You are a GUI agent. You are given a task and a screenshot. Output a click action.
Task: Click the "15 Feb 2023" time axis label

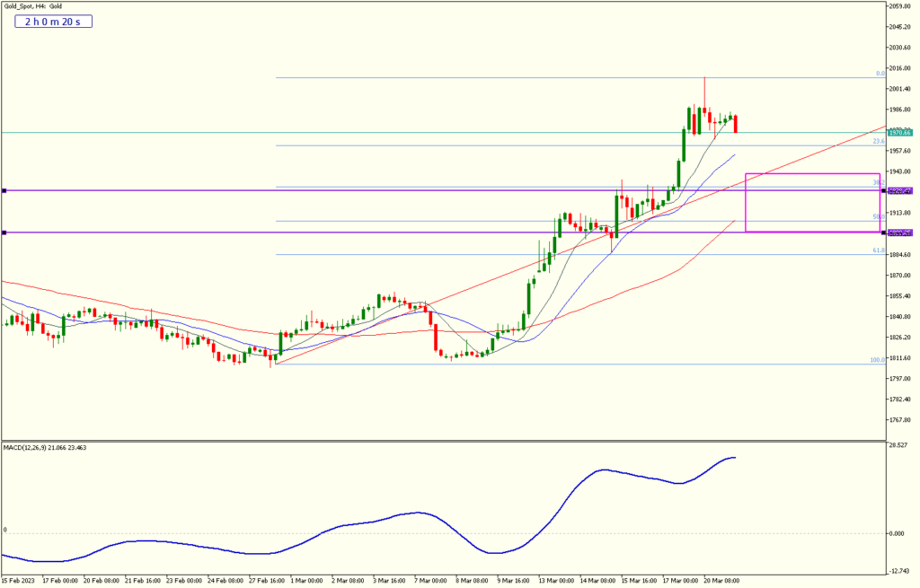pos(22,581)
